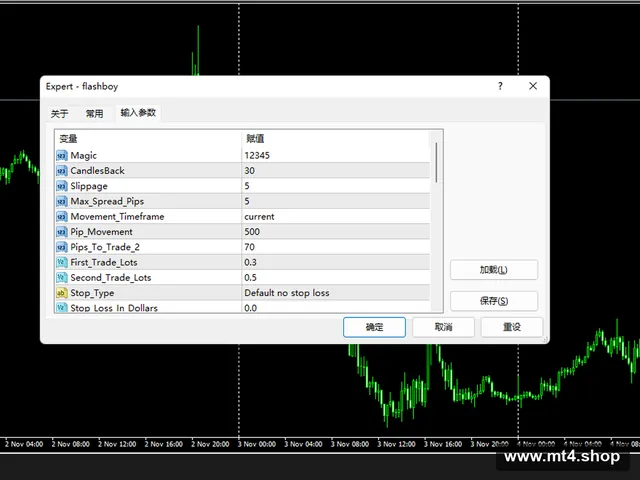640x480 pixels.
Task: Click the Pip_Movement variable name
Action: 101,232
